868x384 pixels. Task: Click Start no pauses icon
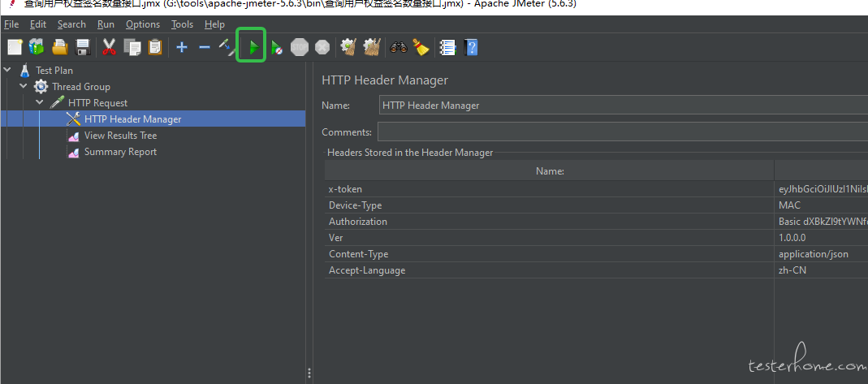277,47
